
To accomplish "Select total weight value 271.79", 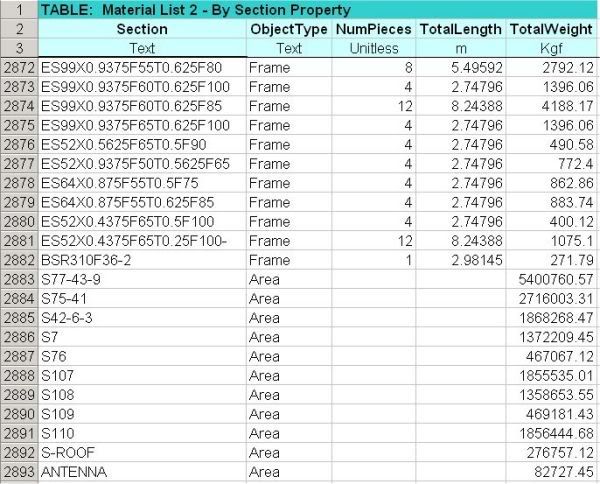I will click(552, 260).
